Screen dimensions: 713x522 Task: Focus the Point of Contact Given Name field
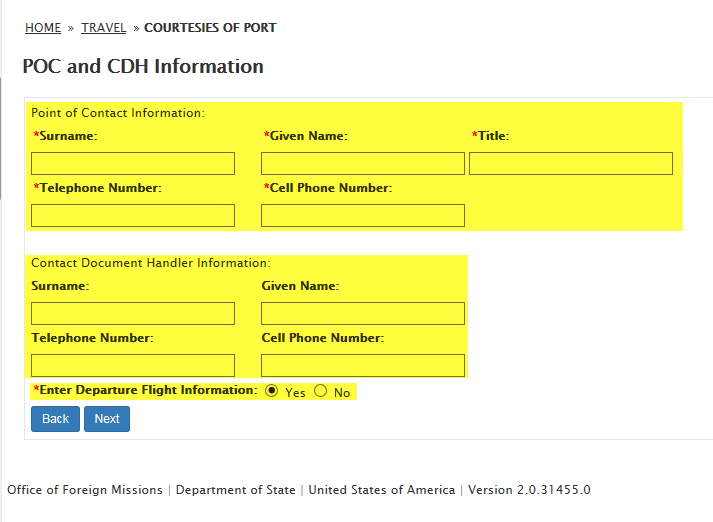(363, 164)
